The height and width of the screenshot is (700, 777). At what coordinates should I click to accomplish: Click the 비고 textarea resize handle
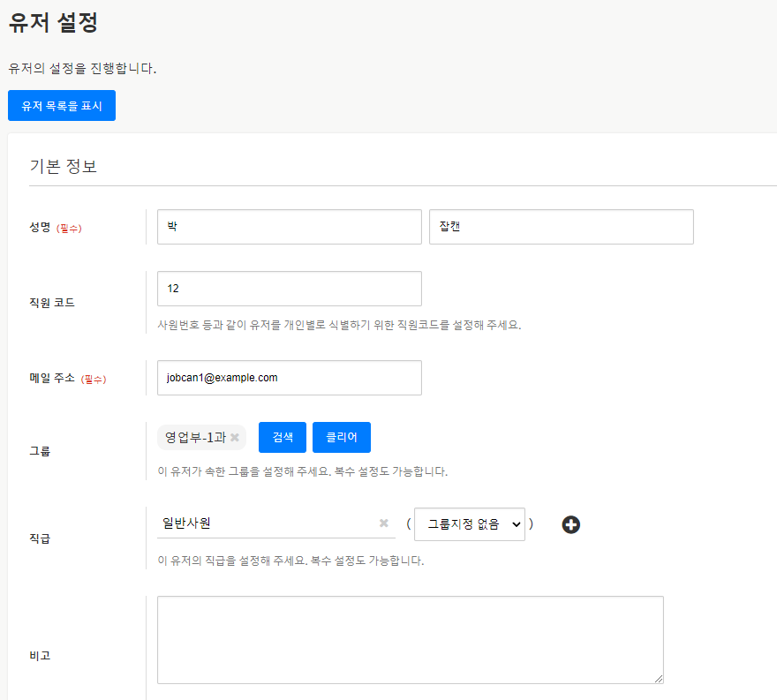pyautogui.click(x=659, y=679)
